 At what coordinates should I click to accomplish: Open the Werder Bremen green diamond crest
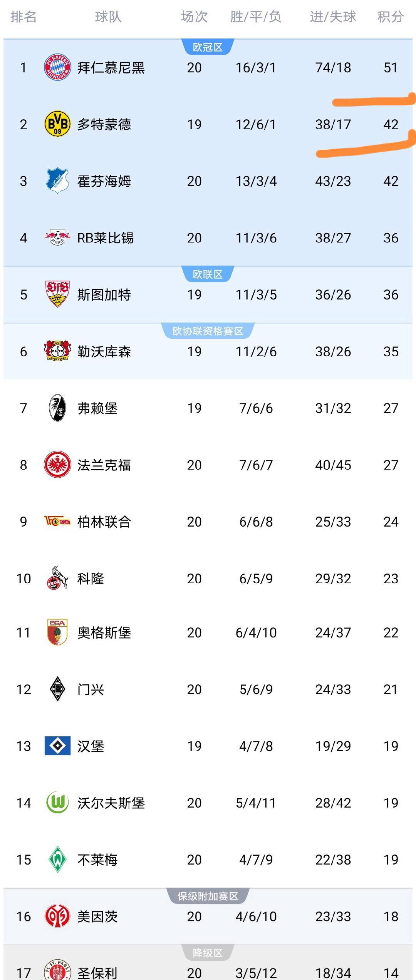point(57,859)
